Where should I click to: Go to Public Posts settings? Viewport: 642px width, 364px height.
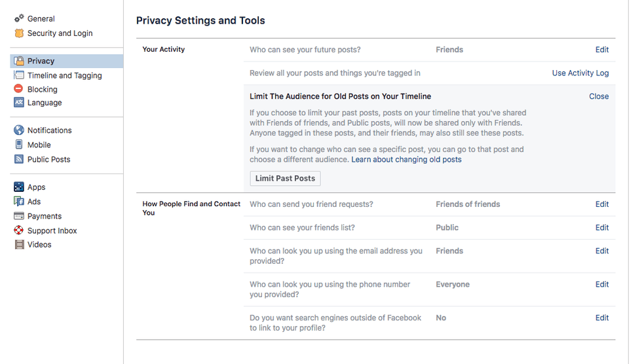click(x=48, y=159)
